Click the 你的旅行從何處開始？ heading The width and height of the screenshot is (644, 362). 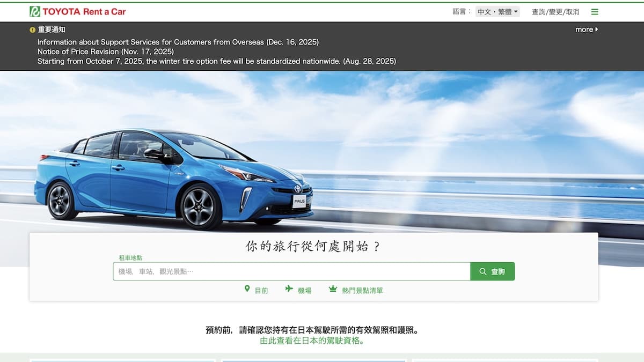[x=313, y=247]
